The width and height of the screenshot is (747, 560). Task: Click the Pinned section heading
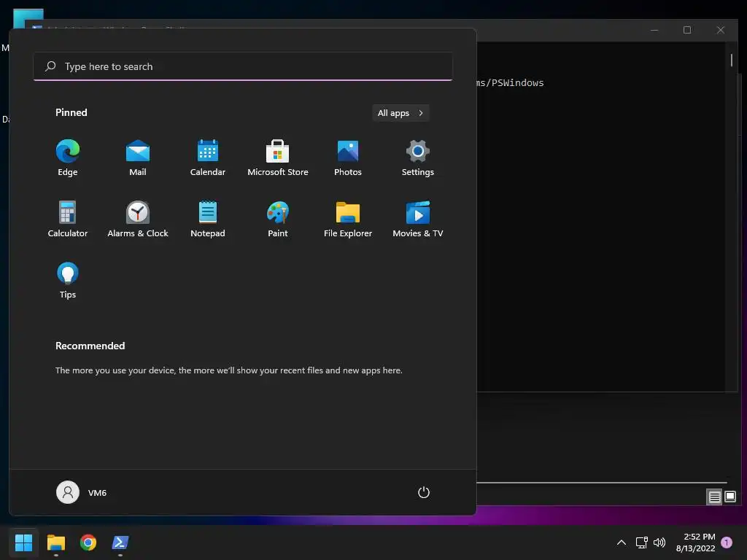[x=71, y=112]
